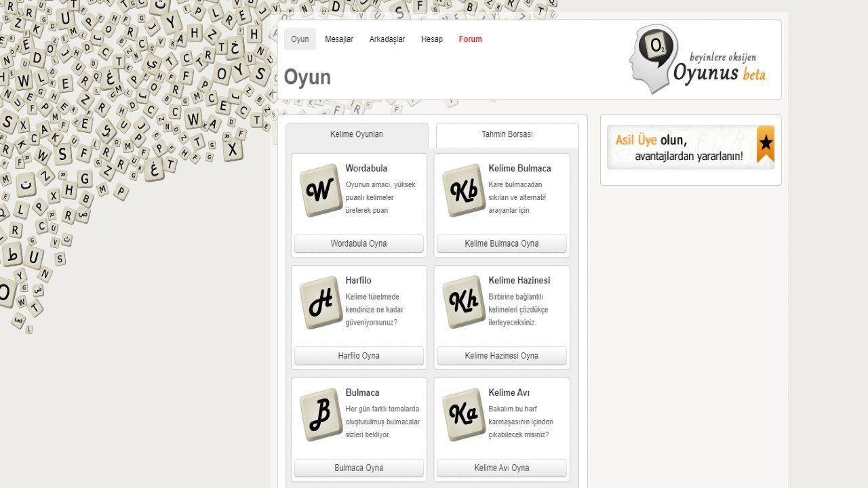Select the Harfilo H tile icon
The height and width of the screenshot is (488, 868).
point(321,302)
